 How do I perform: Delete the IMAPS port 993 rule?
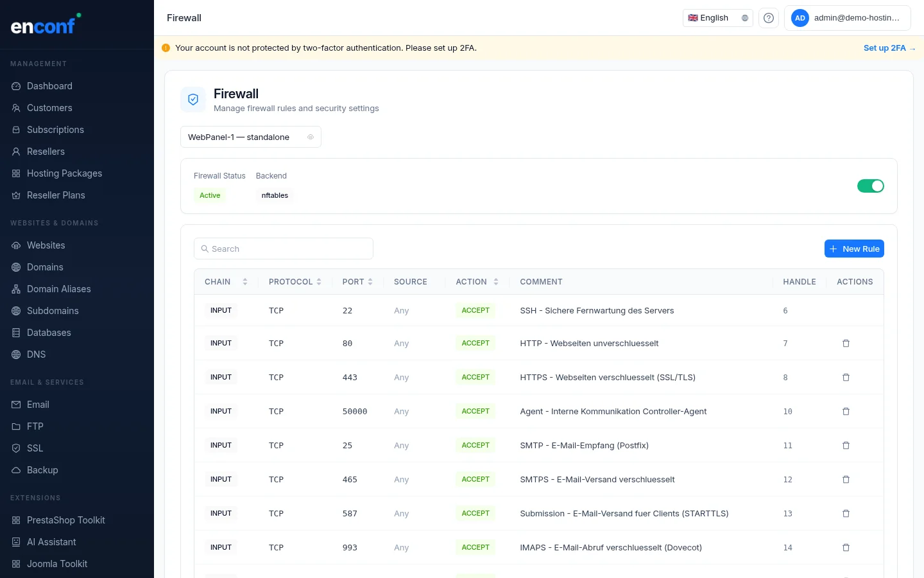click(846, 548)
